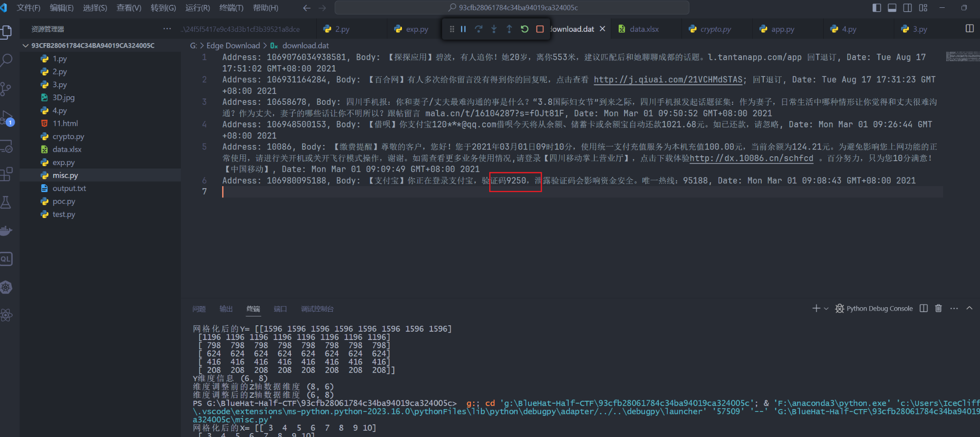Go back navigation arrow
This screenshot has width=980, height=437.
(307, 8)
